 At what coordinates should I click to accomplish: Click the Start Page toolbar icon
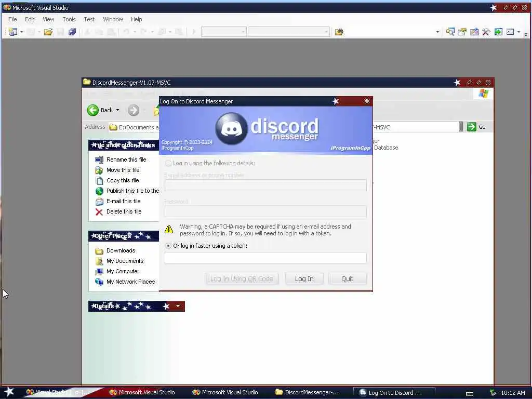(x=498, y=32)
